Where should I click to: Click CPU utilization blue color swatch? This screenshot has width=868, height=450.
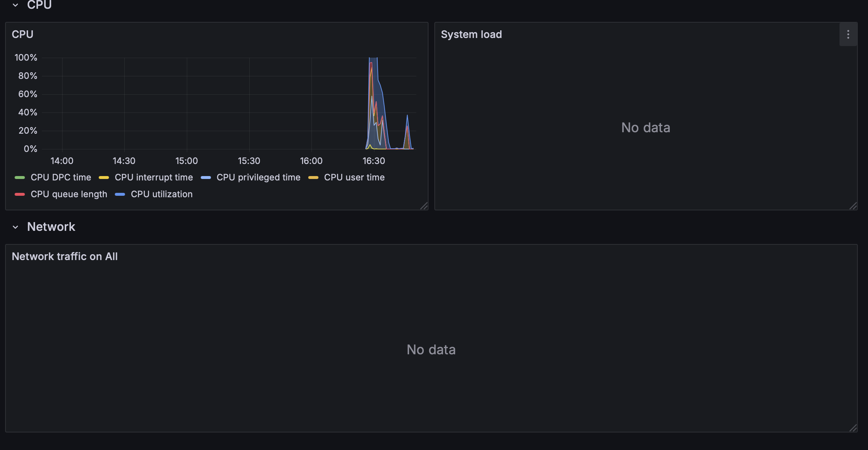click(x=120, y=194)
